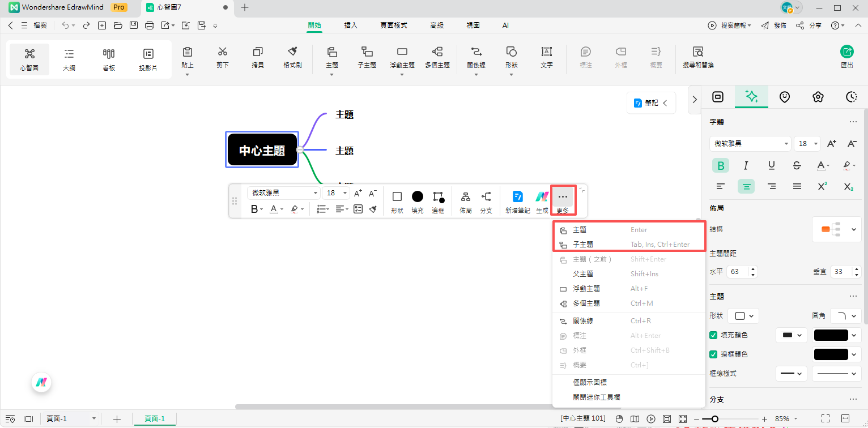The image size is (868, 428).
Task: Toggle off bold formatting in the font panel
Action: (x=720, y=165)
